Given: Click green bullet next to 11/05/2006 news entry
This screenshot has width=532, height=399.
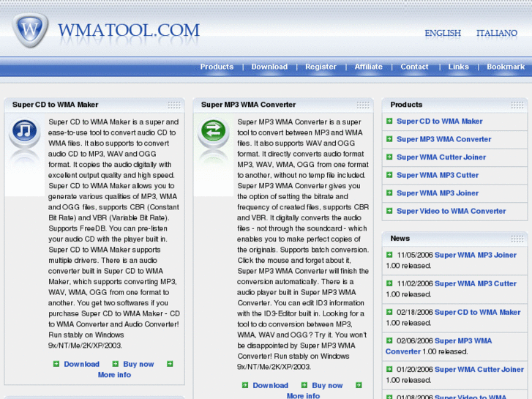Looking at the screenshot, I should coord(389,255).
